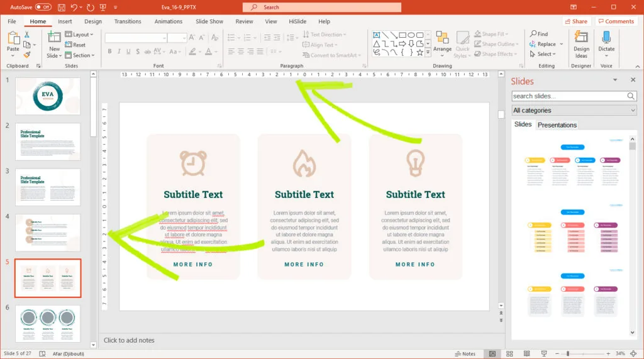The image size is (644, 359).
Task: Toggle the Notes button in status bar
Action: click(465, 354)
